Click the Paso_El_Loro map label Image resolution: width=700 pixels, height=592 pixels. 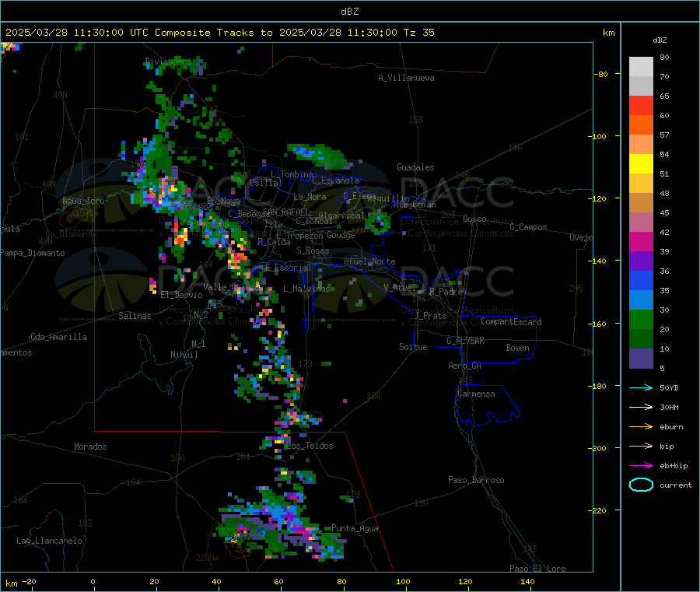point(537,569)
